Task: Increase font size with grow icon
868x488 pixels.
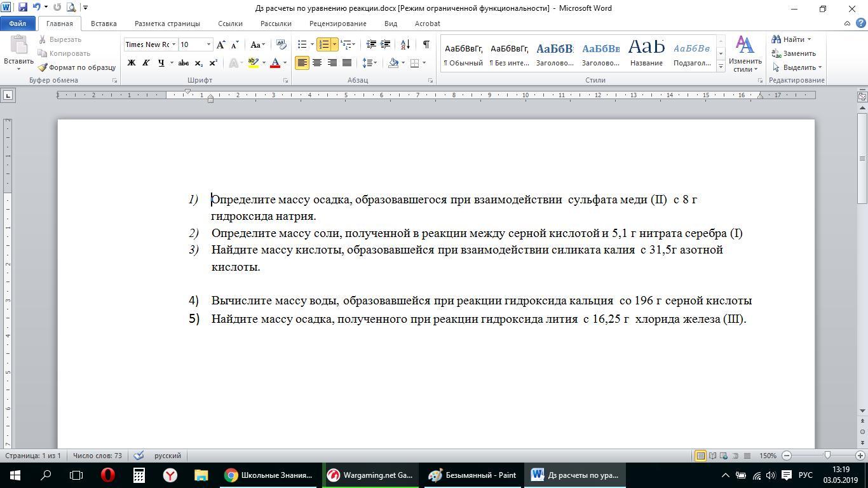Action: click(x=220, y=44)
